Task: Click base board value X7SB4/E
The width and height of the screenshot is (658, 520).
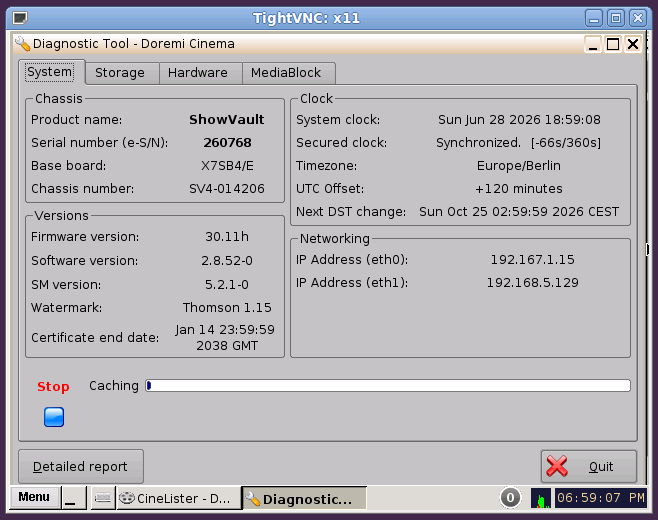Action: click(227, 166)
